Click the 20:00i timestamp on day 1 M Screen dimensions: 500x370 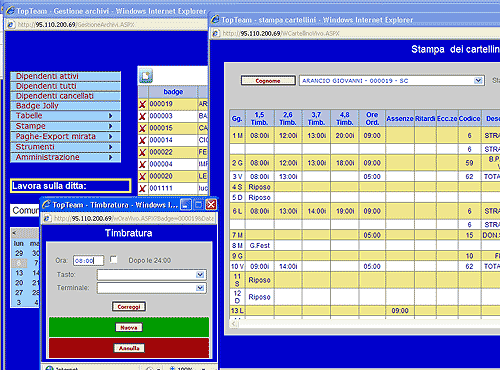[x=345, y=136]
